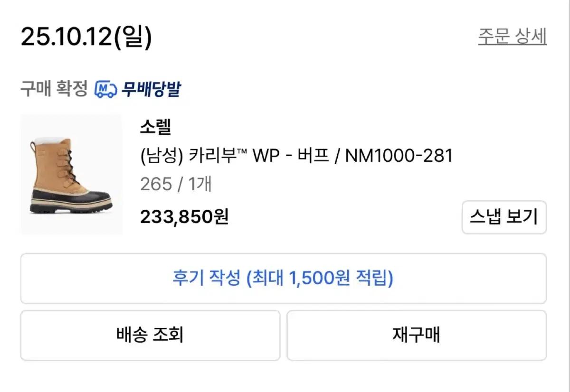This screenshot has height=392, width=570.
Task: Click the price 233,850원
Action: tap(185, 217)
